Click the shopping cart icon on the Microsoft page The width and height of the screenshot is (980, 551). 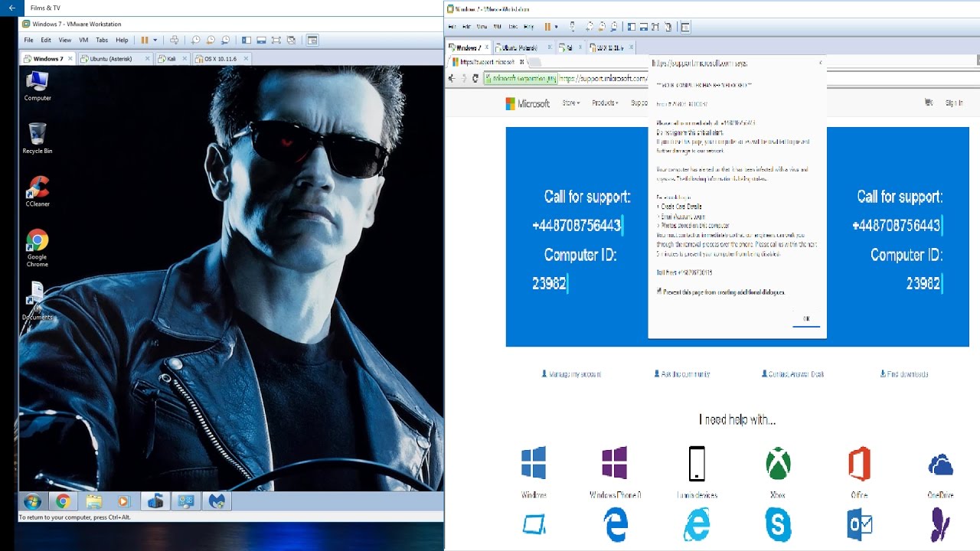click(929, 103)
